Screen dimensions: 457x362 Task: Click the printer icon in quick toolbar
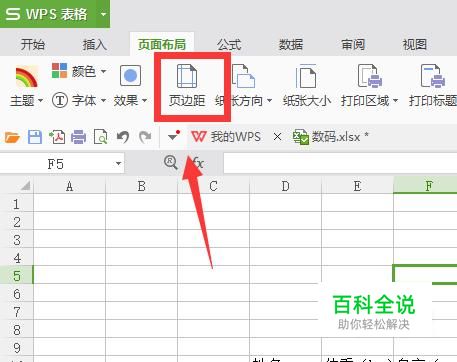point(79,137)
